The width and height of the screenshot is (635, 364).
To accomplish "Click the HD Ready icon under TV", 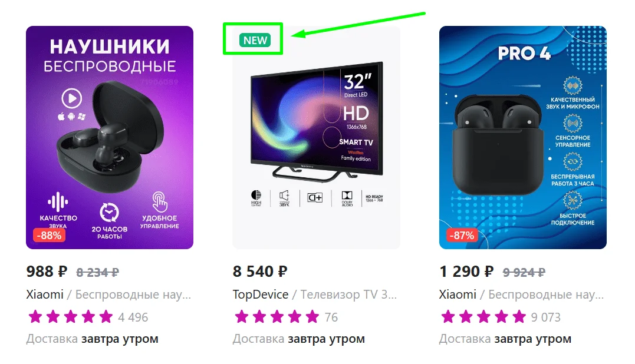I will click(x=374, y=198).
